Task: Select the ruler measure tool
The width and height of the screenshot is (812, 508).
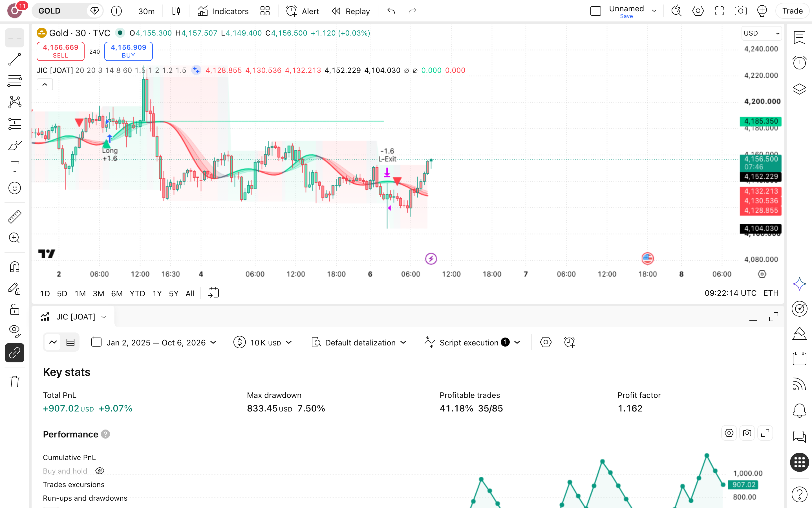Action: (14, 217)
